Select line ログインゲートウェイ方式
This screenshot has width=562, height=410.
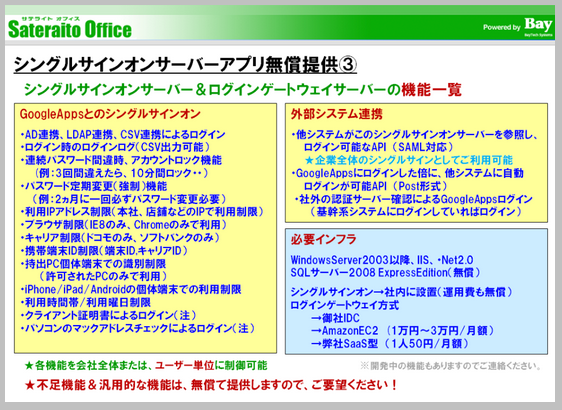pyautogui.click(x=345, y=305)
